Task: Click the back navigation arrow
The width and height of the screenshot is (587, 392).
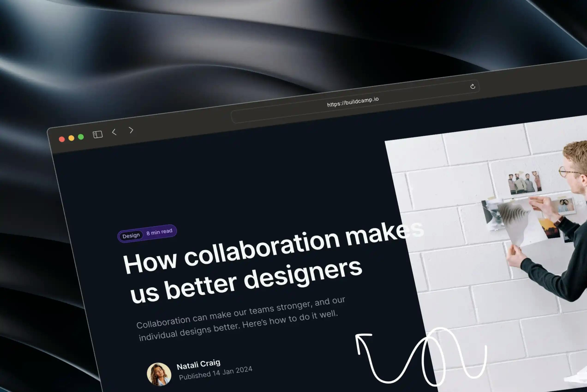Action: click(x=115, y=131)
